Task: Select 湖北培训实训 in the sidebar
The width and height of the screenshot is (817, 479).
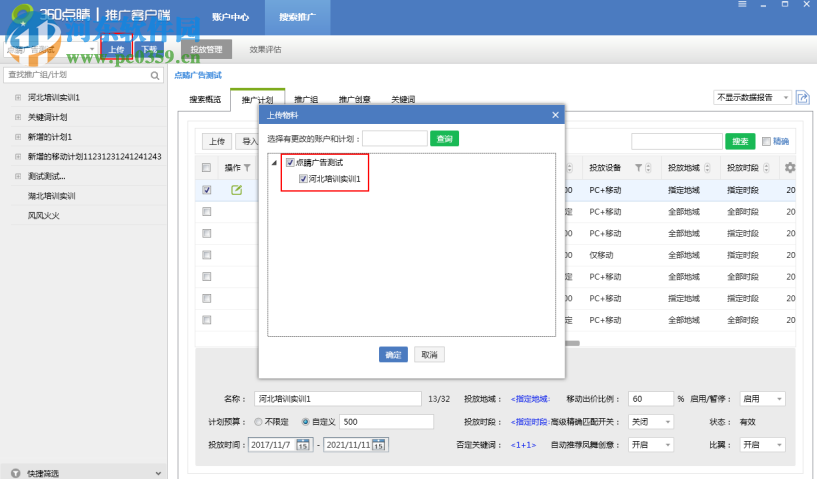Action: (52, 196)
